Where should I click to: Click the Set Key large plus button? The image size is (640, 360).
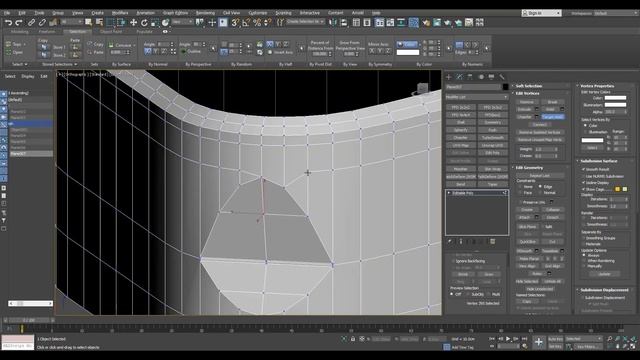(x=539, y=342)
